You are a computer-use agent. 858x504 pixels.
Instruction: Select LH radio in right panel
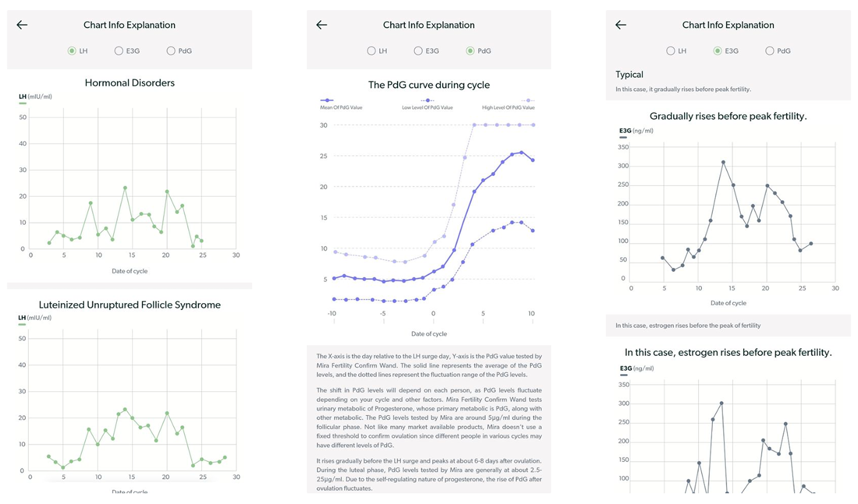(670, 51)
